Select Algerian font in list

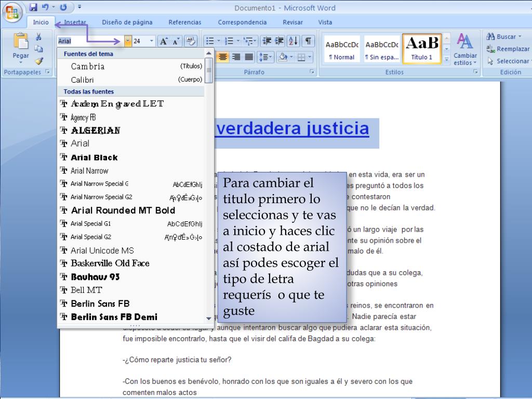coord(131,130)
